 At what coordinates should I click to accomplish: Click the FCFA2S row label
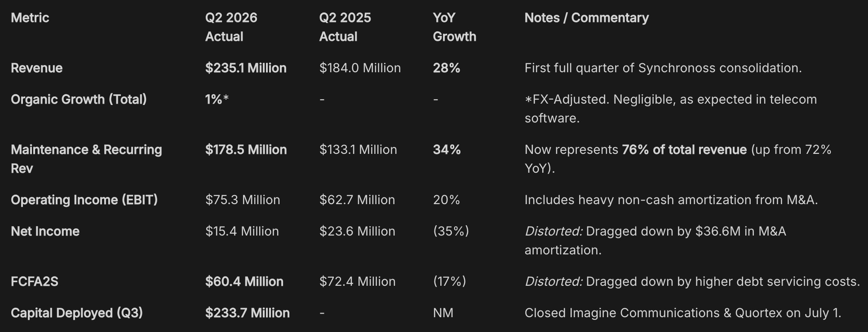click(35, 282)
